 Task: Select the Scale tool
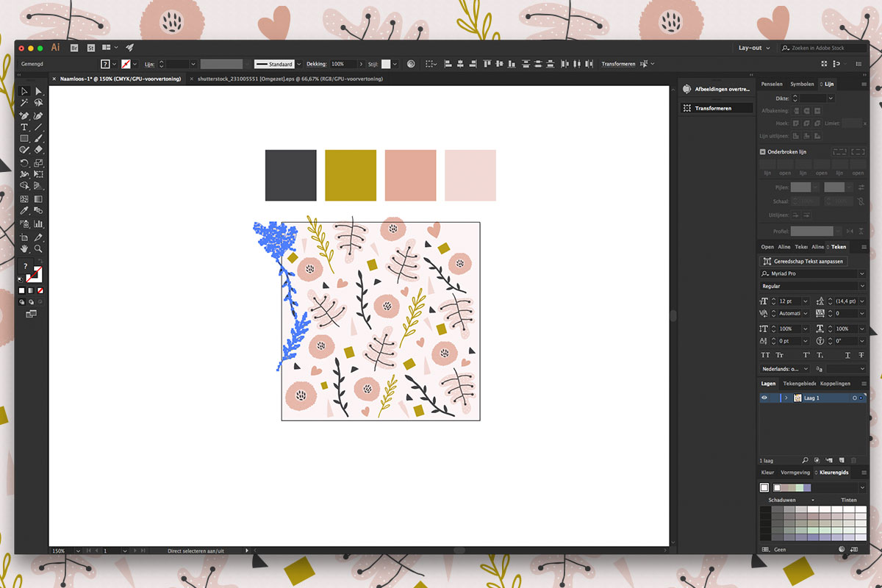(38, 162)
